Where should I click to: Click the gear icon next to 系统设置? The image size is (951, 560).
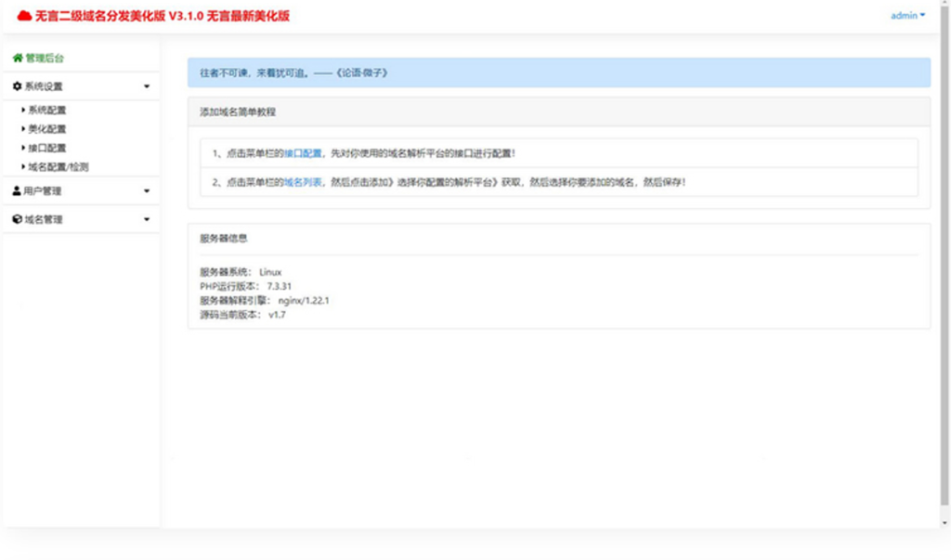point(15,85)
